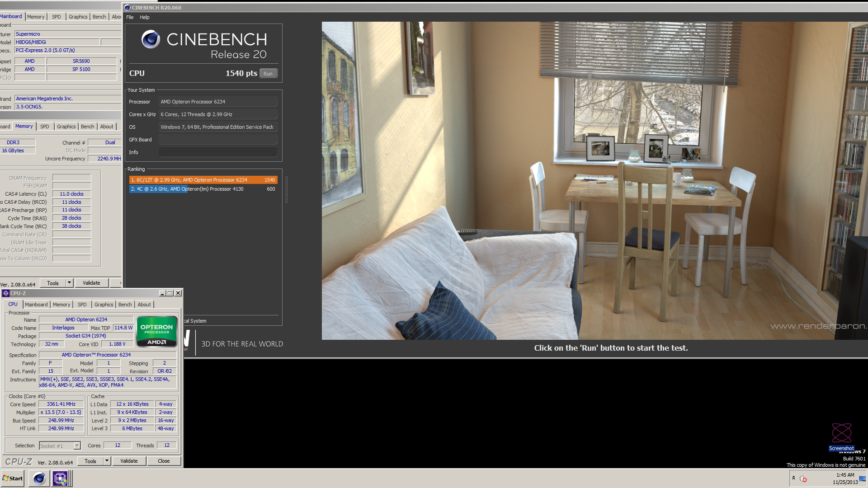Click Tools button in middle Memory CPU-Z window
Viewport: 868px width, 488px height.
(52, 283)
